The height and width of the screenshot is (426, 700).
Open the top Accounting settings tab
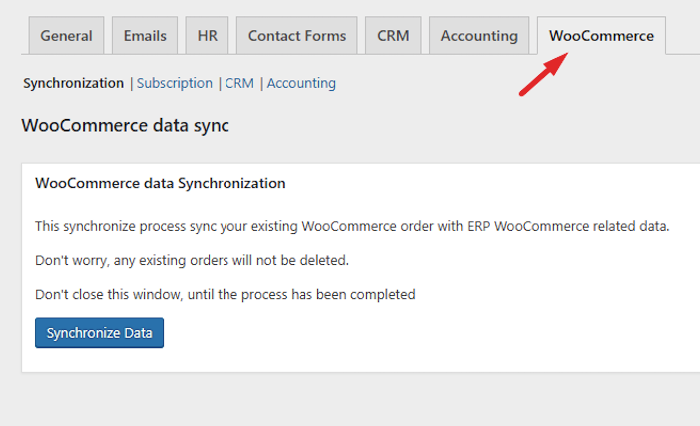pyautogui.click(x=479, y=36)
